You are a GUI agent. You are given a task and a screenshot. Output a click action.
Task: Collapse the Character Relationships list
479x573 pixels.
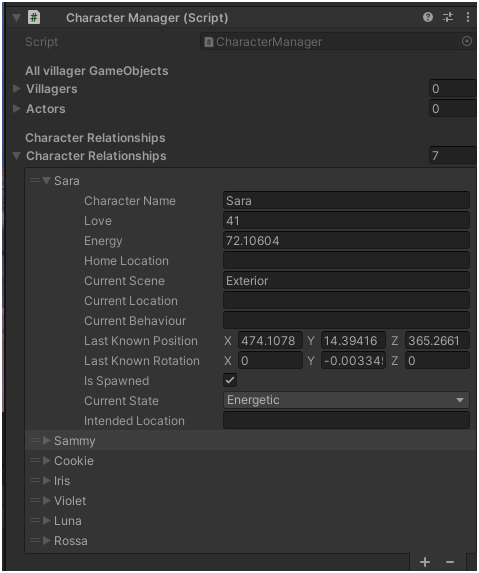click(x=16, y=156)
